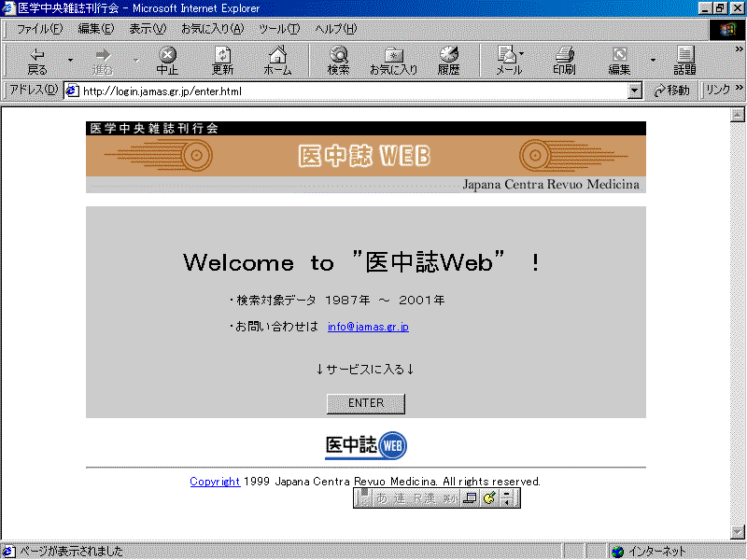
Task: Click the Windows logo throbber
Action: (727, 30)
